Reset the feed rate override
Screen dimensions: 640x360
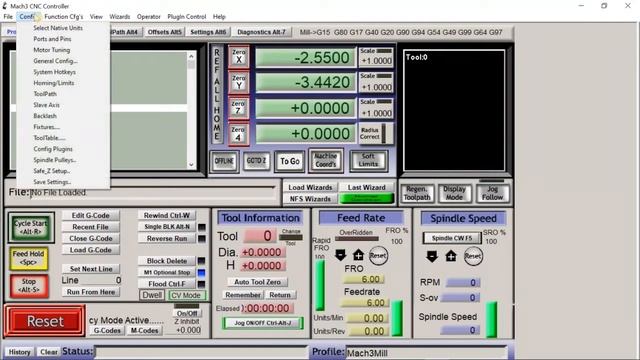[x=378, y=256]
